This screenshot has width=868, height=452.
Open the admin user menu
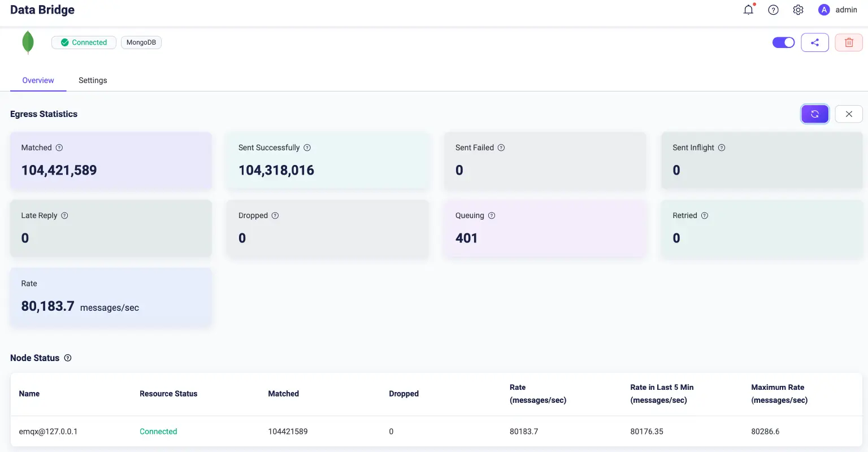point(837,10)
